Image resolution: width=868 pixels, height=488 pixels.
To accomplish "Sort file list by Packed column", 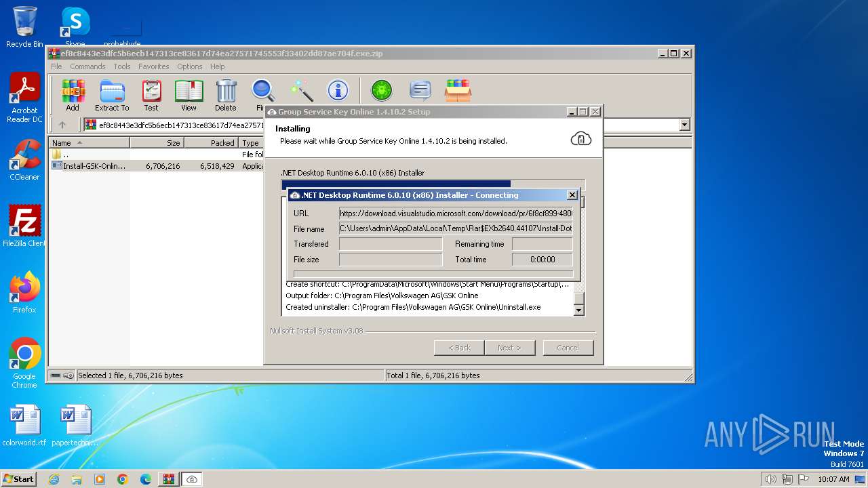I will [211, 143].
